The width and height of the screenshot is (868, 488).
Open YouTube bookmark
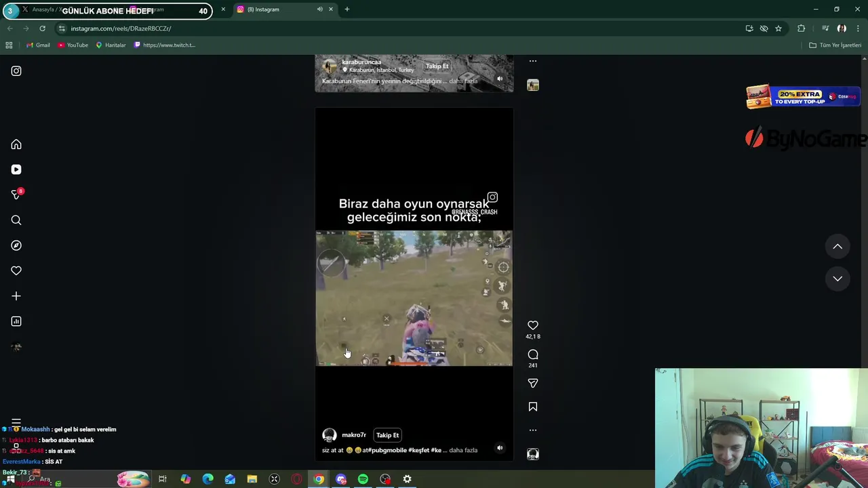pyautogui.click(x=73, y=45)
